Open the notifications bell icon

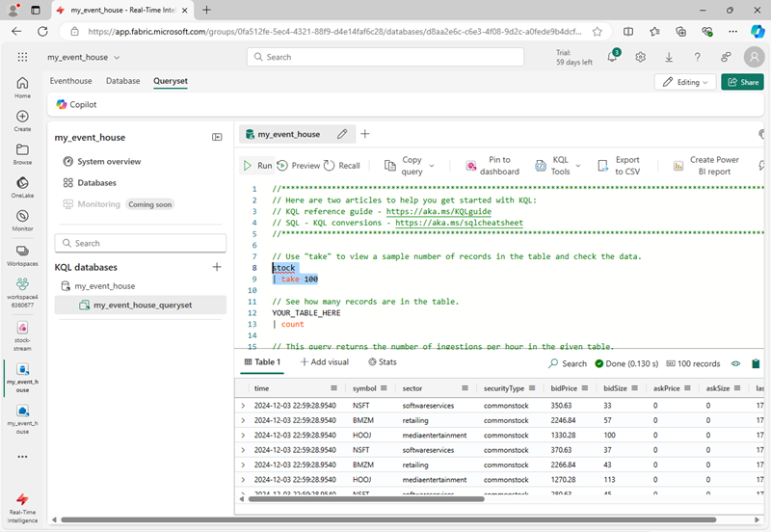click(613, 57)
